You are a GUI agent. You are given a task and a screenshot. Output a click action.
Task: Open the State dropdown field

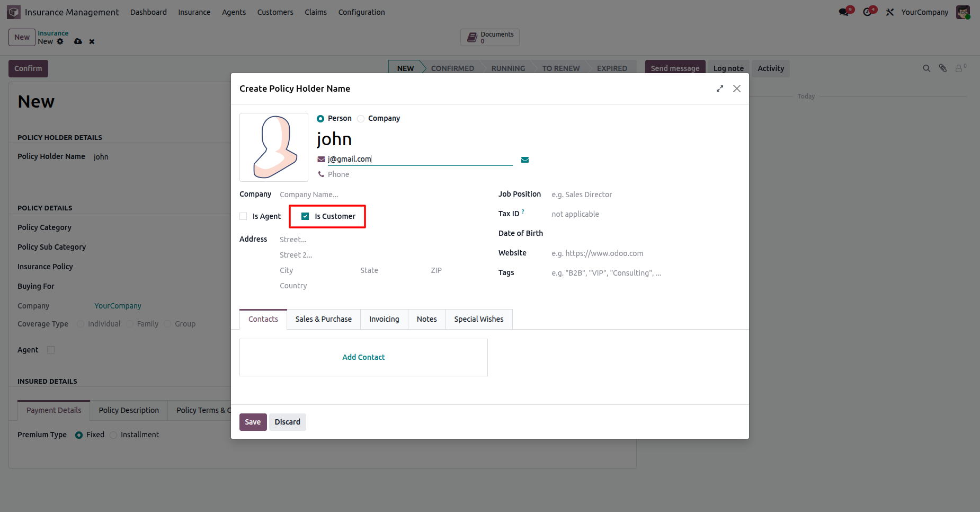pos(389,270)
